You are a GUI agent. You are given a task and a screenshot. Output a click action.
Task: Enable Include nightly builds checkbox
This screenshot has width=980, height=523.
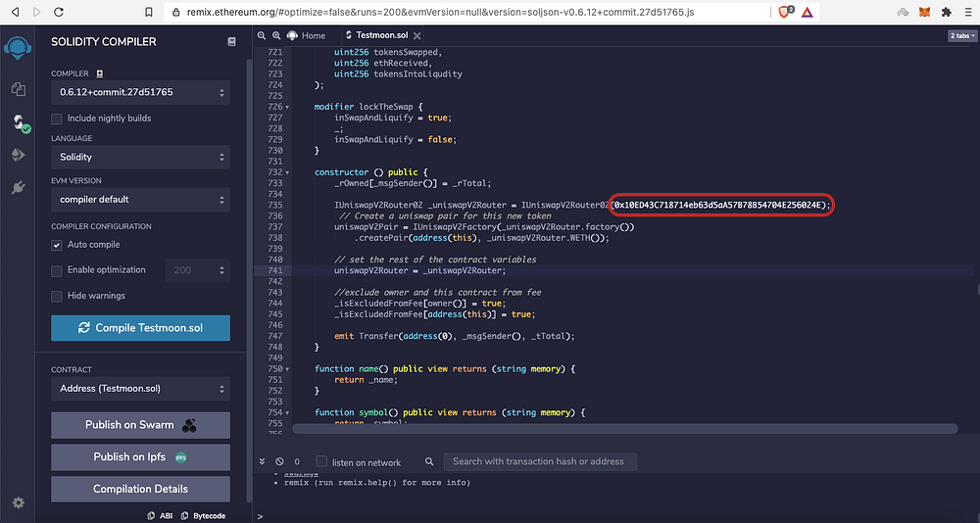pos(57,119)
